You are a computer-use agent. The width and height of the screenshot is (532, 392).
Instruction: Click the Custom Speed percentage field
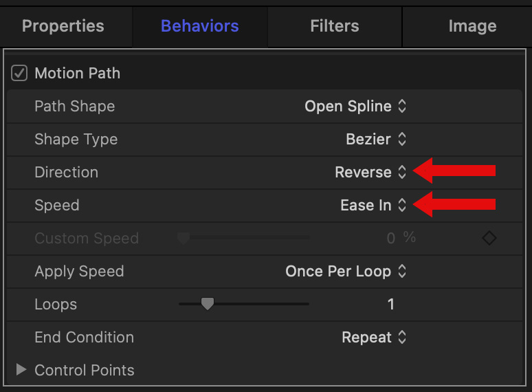click(x=391, y=239)
